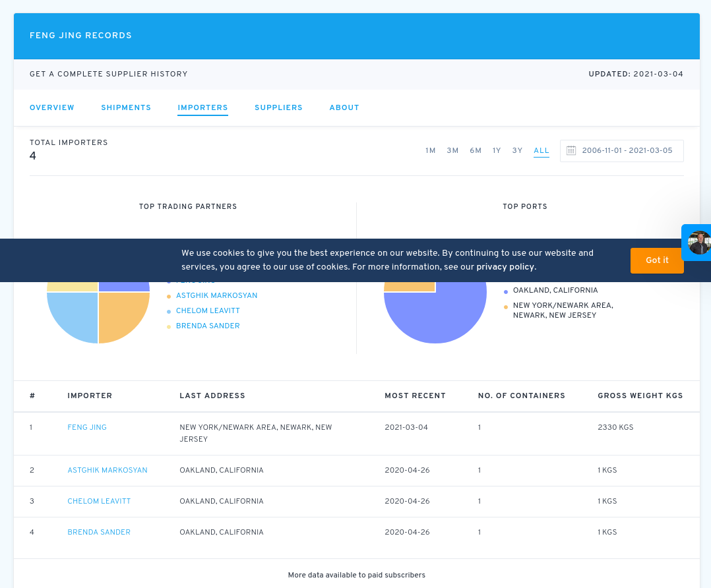
Task: Set time range to ALL
Action: [x=541, y=150]
